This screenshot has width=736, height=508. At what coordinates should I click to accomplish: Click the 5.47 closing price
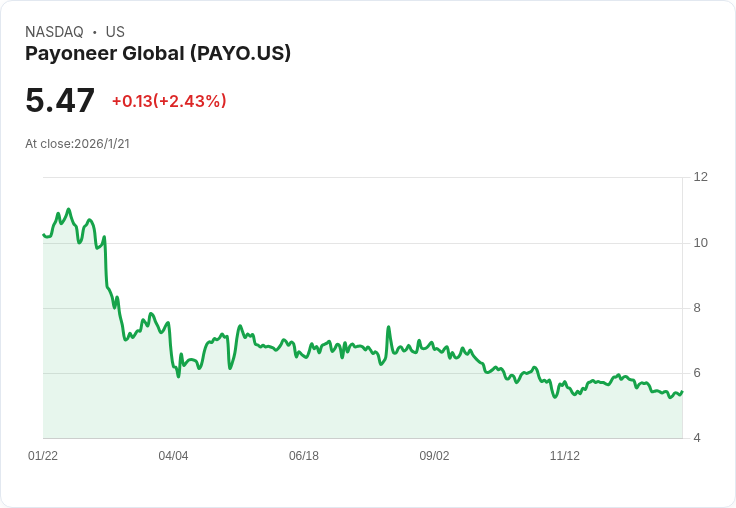click(x=60, y=100)
